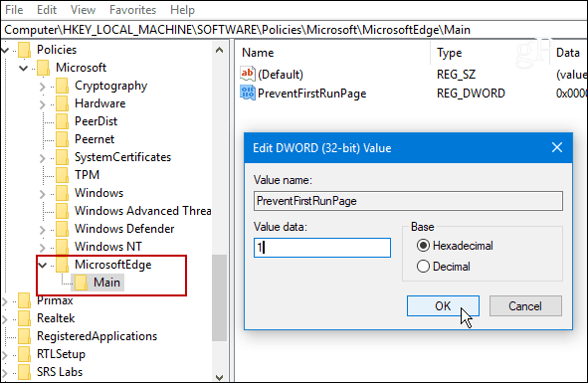Click the TPM folder icon

coord(62,175)
